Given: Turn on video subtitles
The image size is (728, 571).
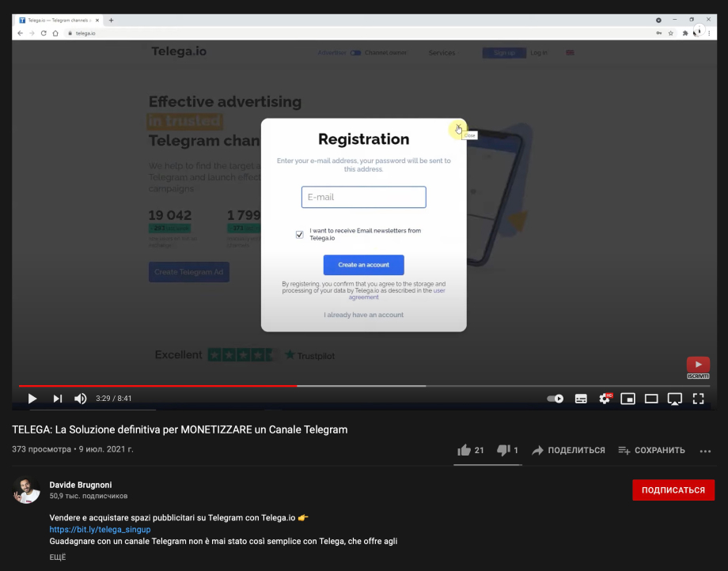Looking at the screenshot, I should tap(581, 399).
